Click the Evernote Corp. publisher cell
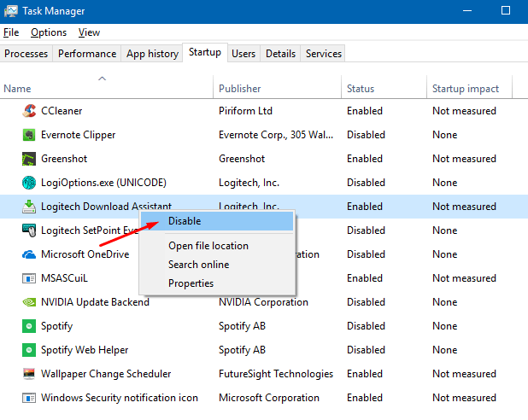528x420 pixels. (x=276, y=135)
